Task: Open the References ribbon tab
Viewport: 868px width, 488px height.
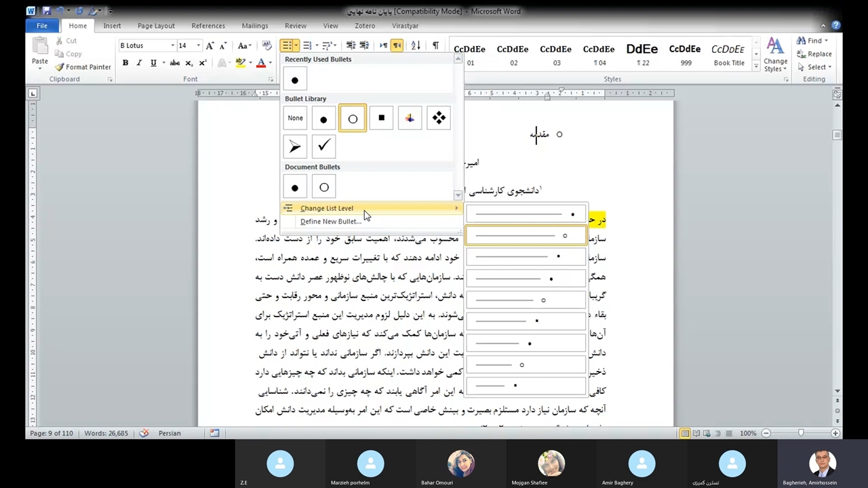Action: pos(208,26)
